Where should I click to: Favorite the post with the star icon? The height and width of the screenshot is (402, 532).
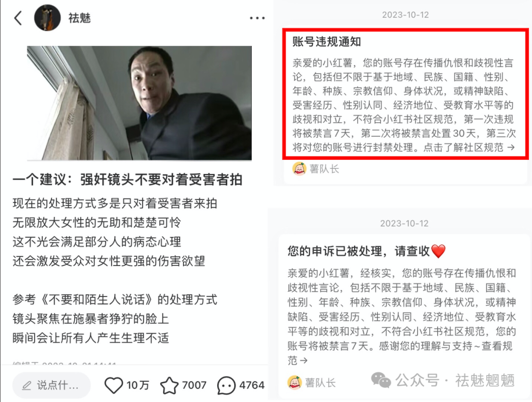[169, 385]
